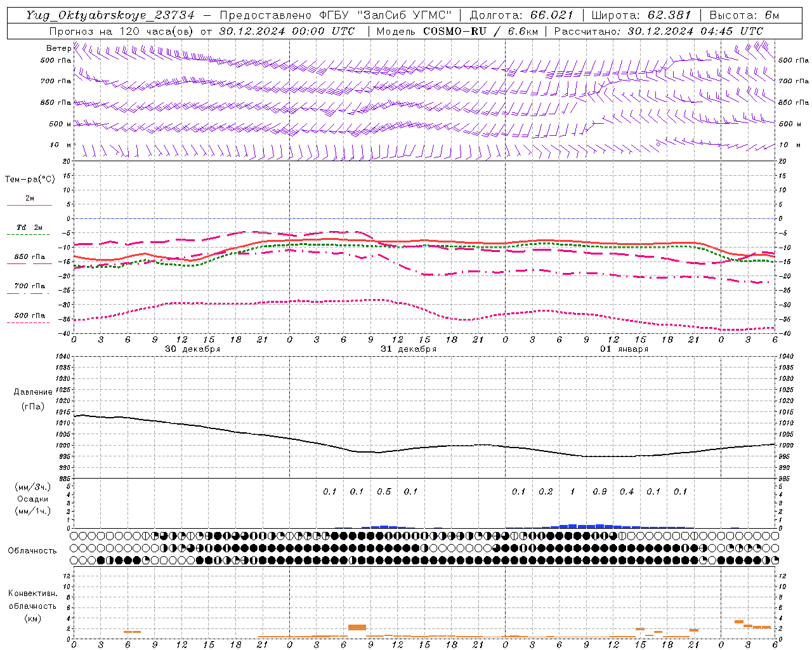Click the Осадки precipitation label

tap(33, 499)
